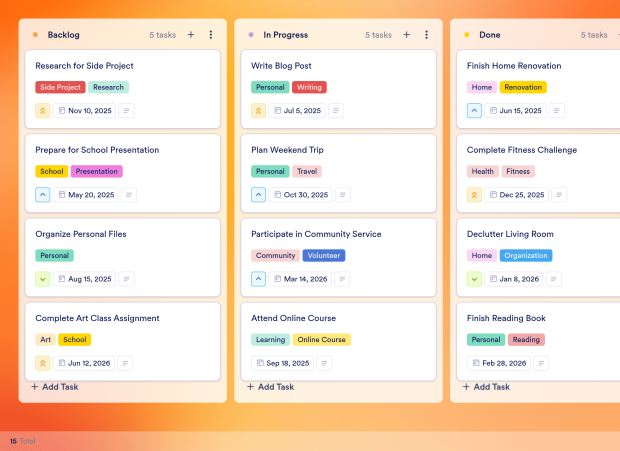This screenshot has height=451, width=620.
Task: Open description icon on Organize Personal Files
Action: [x=127, y=279]
